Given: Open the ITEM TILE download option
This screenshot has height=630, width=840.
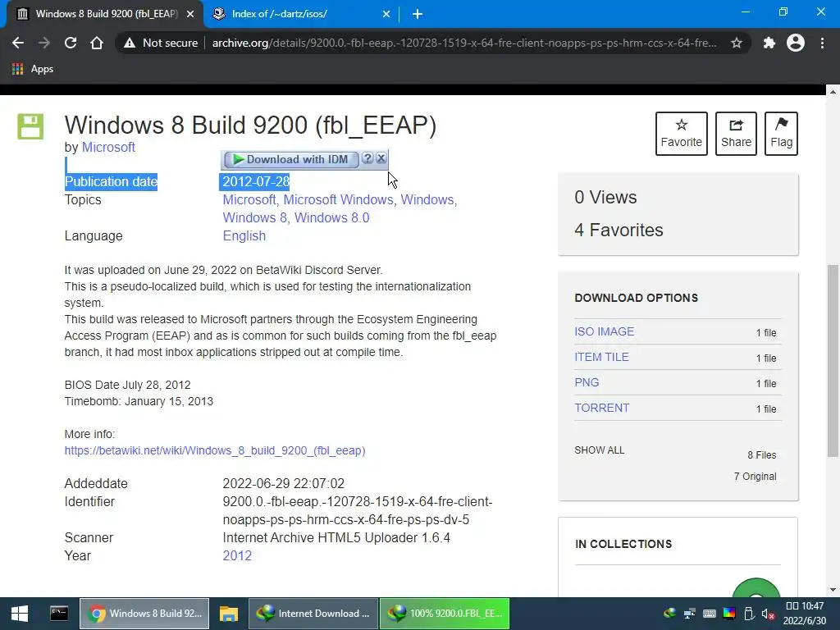Looking at the screenshot, I should 601,358.
